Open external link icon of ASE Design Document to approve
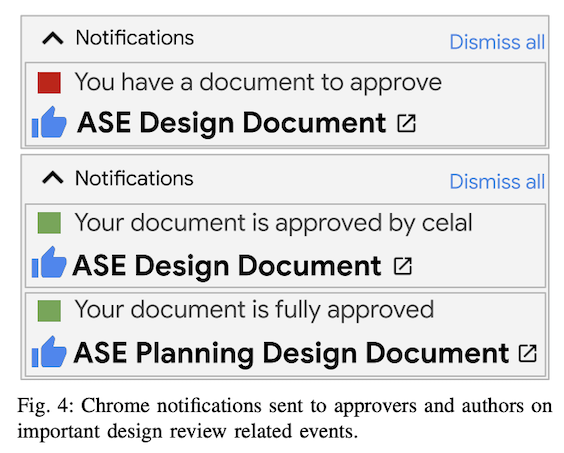The height and width of the screenshot is (453, 564). tap(406, 123)
